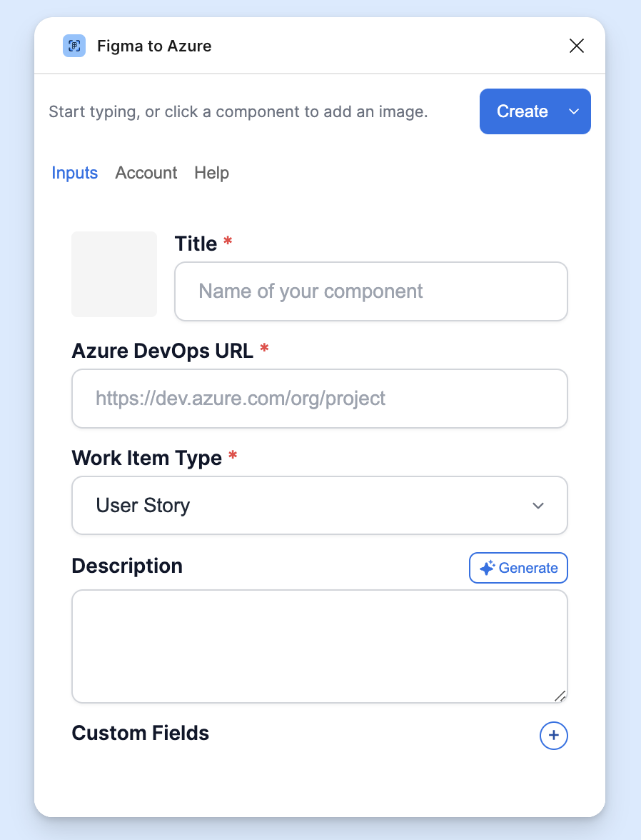The image size is (641, 840).
Task: Click the chevron in User Story selector
Action: [537, 505]
